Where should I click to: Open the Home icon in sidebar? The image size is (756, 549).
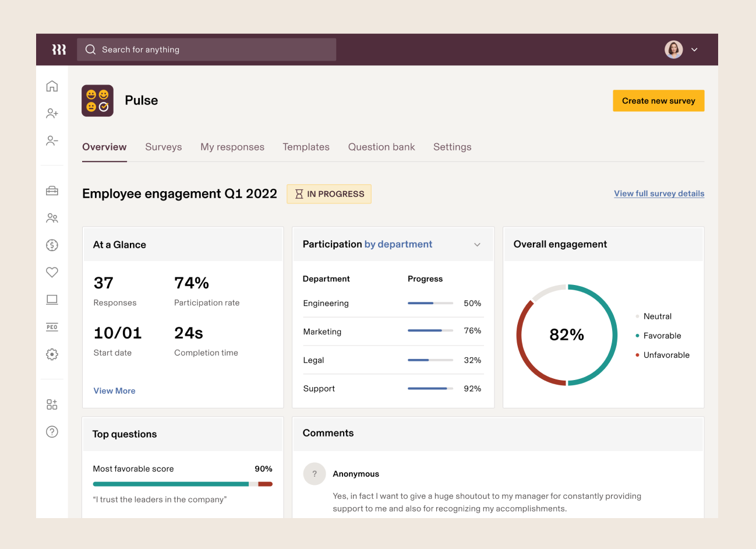(x=52, y=86)
